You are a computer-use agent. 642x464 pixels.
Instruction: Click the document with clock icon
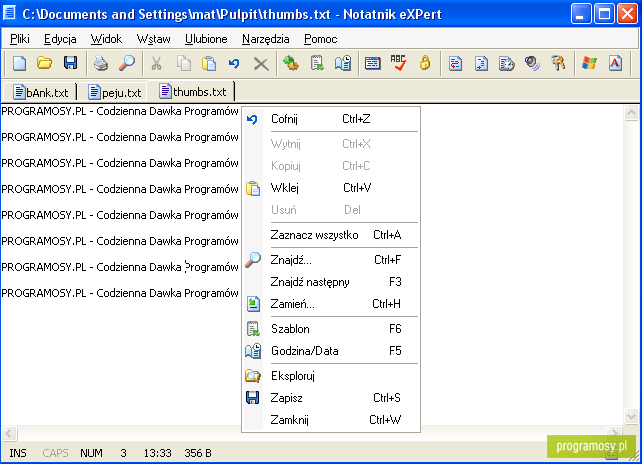[506, 63]
